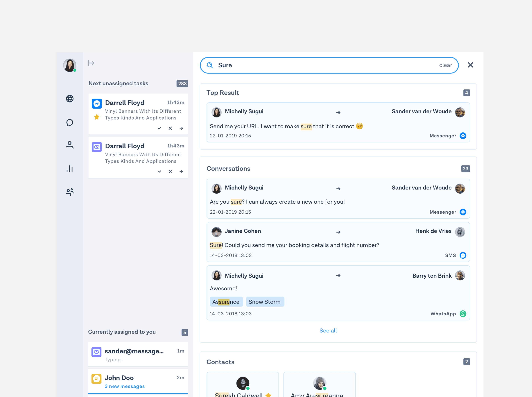Toggle star on Darrell Floyd Messenger task

pyautogui.click(x=97, y=117)
